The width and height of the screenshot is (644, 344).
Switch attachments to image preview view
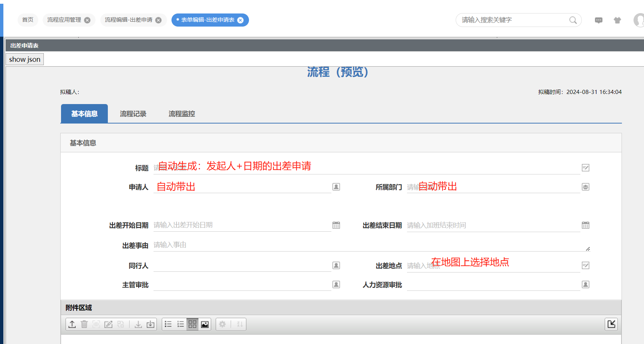click(205, 324)
